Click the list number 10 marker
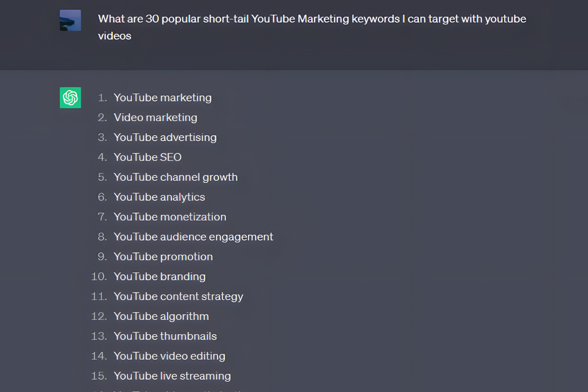 98,276
